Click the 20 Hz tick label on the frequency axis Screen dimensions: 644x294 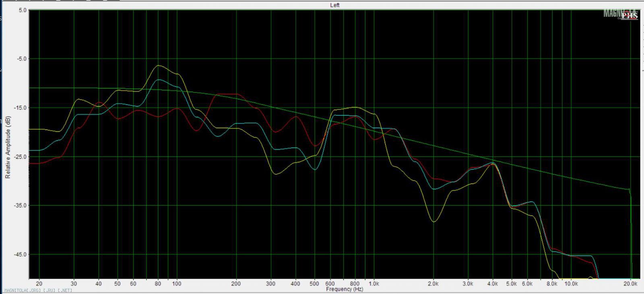click(39, 284)
